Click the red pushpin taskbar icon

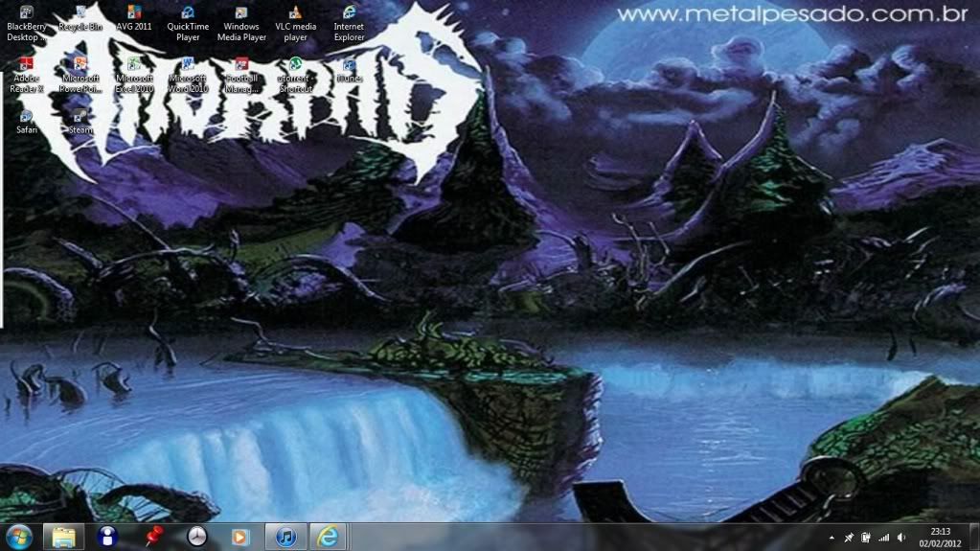click(152, 537)
